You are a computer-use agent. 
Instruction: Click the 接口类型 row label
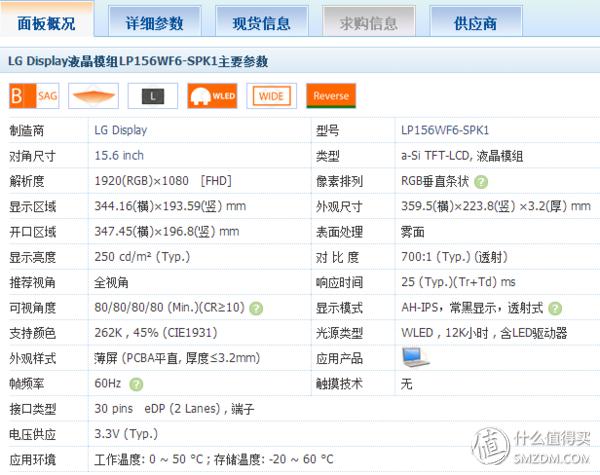[33, 409]
